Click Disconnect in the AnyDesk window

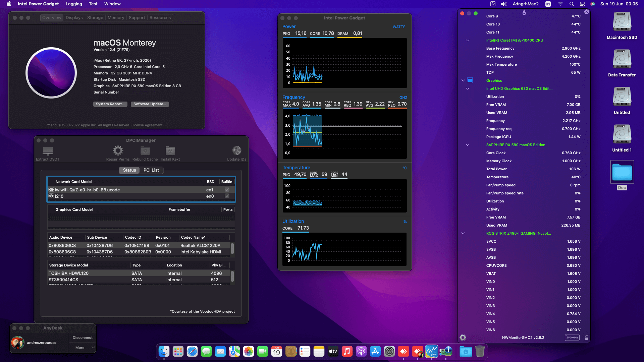pyautogui.click(x=82, y=338)
